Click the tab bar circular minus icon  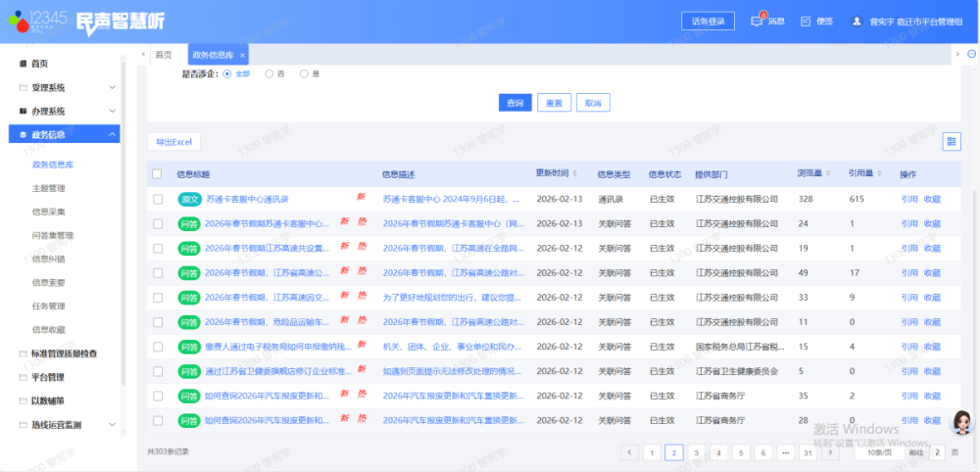pyautogui.click(x=957, y=55)
